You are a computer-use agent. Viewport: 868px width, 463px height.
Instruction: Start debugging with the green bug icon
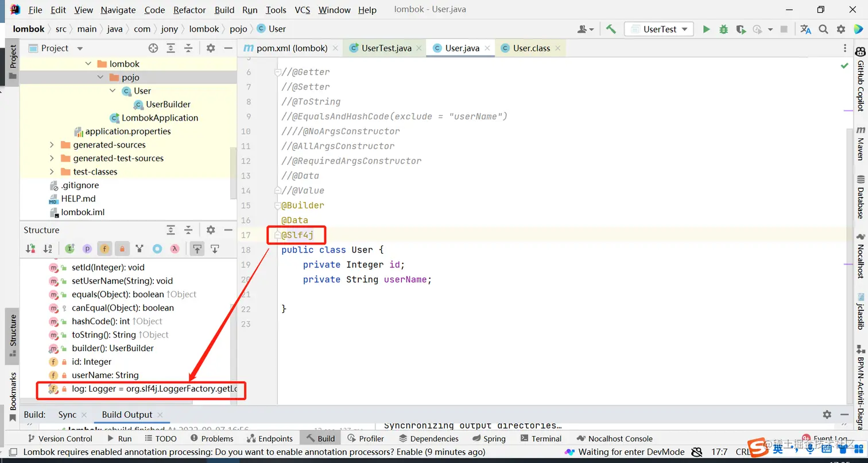point(723,29)
